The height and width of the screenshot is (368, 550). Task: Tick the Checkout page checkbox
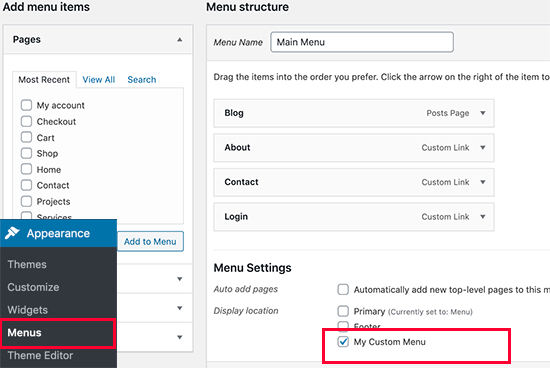coord(26,121)
